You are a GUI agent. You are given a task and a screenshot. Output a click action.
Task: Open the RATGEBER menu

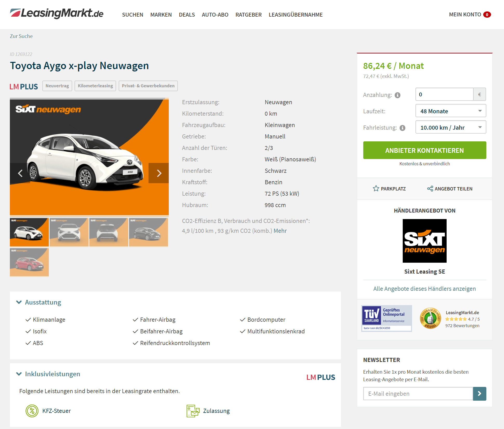pos(248,15)
